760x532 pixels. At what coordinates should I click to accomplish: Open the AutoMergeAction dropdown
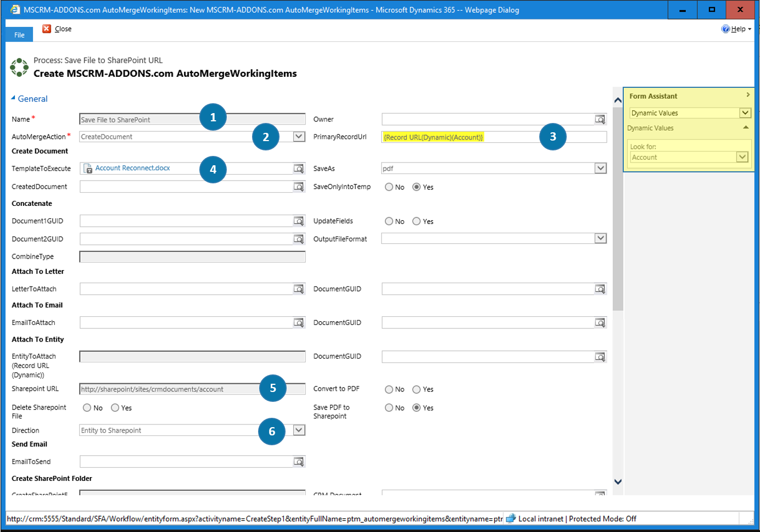pos(299,136)
